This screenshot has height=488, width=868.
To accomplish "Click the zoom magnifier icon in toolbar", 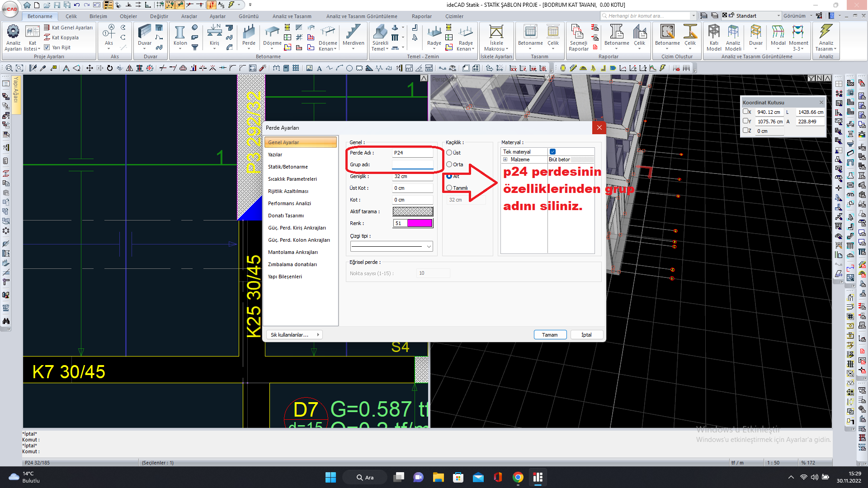I will 9,68.
